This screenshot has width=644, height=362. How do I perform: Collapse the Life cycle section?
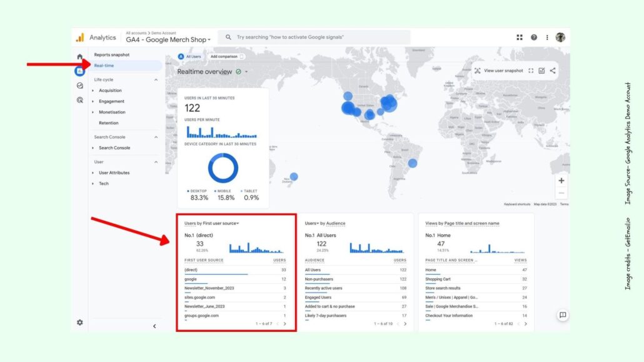coord(156,80)
